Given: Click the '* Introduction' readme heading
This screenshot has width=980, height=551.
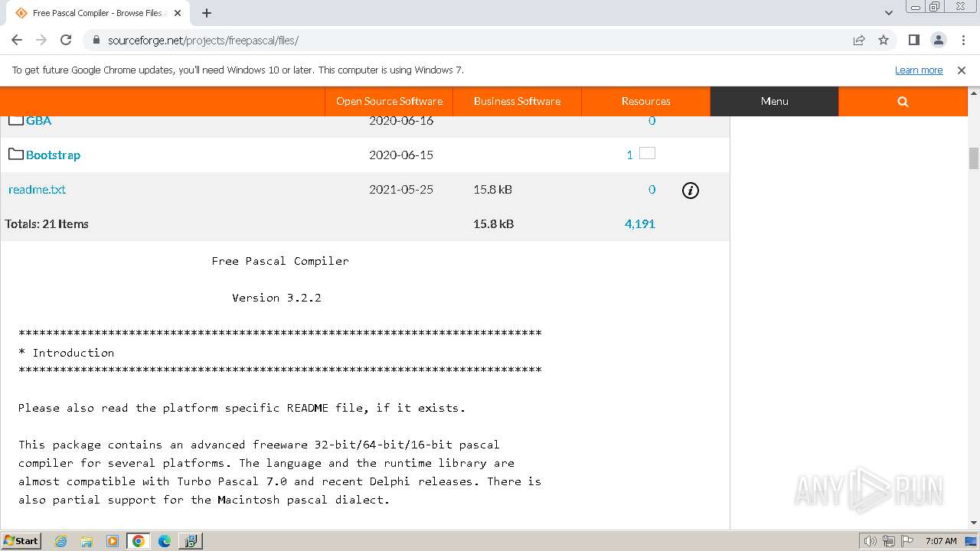Looking at the screenshot, I should click(x=66, y=353).
